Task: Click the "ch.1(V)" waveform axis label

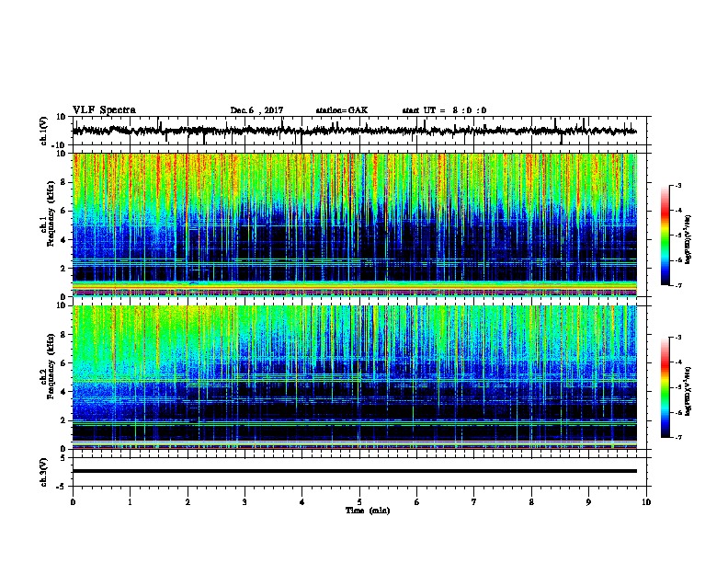Action: pyautogui.click(x=44, y=131)
